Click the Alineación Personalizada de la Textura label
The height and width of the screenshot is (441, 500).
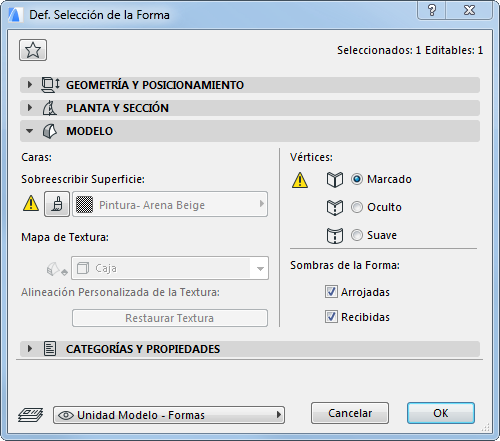[x=120, y=292]
